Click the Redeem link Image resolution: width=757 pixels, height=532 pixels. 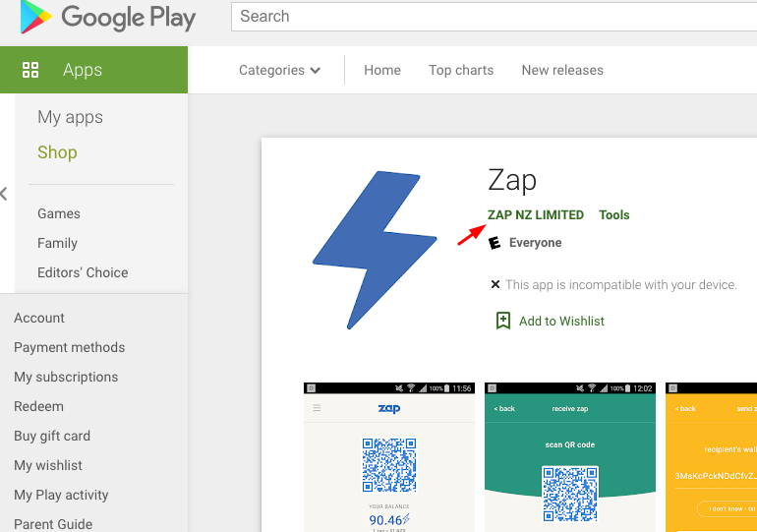point(38,406)
